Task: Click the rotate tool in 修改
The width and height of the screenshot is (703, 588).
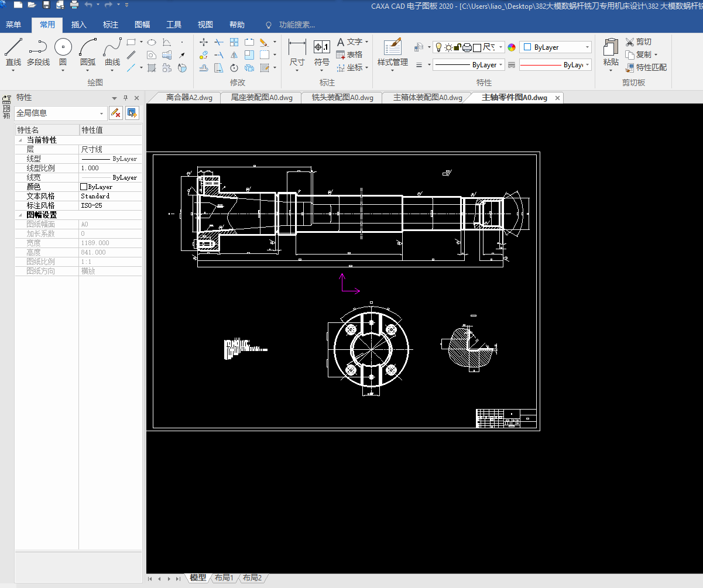Action: coord(234,68)
